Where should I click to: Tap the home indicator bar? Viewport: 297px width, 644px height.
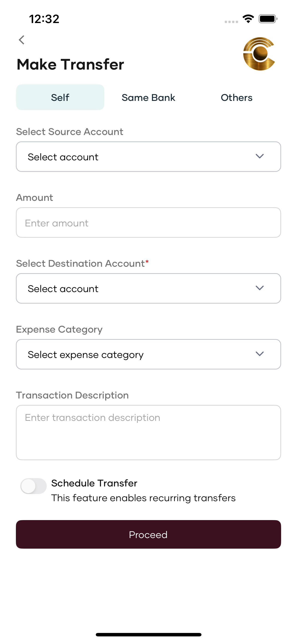[148, 635]
